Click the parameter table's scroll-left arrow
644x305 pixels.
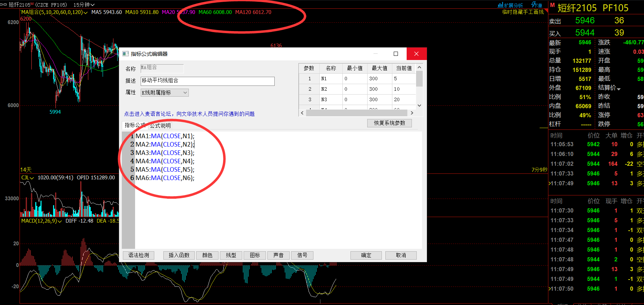point(302,113)
